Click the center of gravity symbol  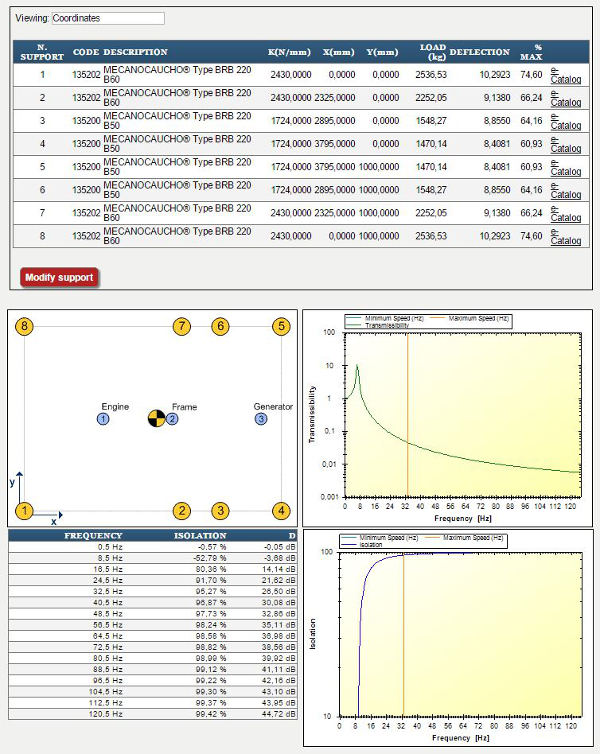pyautogui.click(x=156, y=418)
